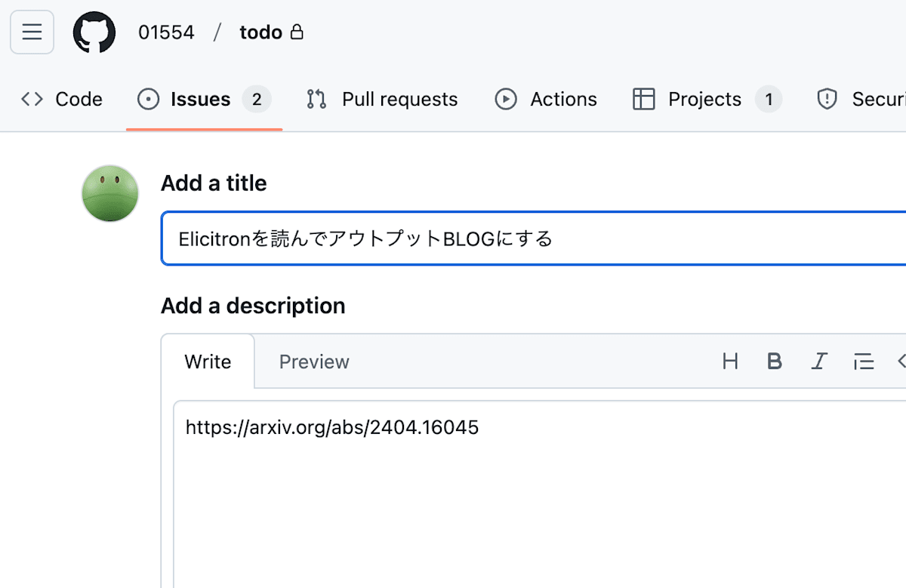Open the Projects tab
This screenshot has width=906, height=588.
coord(705,99)
